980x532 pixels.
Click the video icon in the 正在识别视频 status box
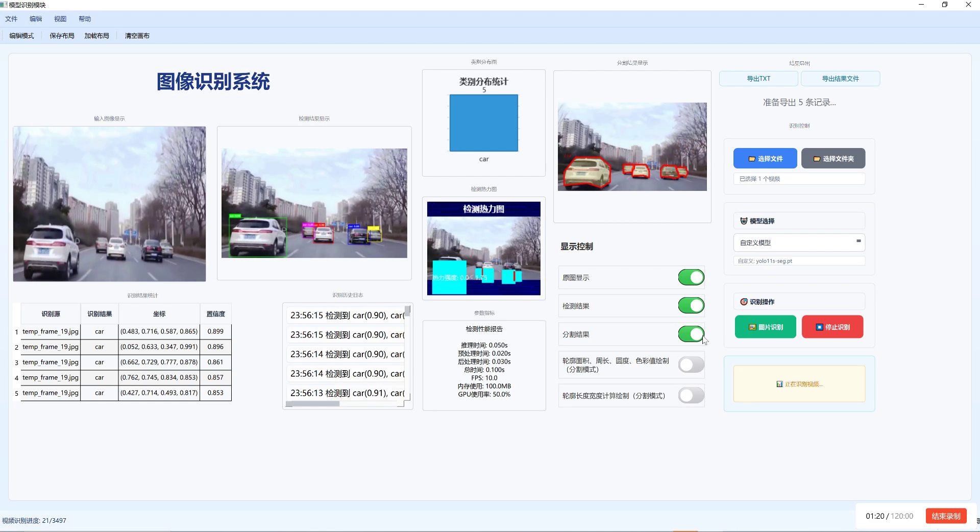pos(779,384)
